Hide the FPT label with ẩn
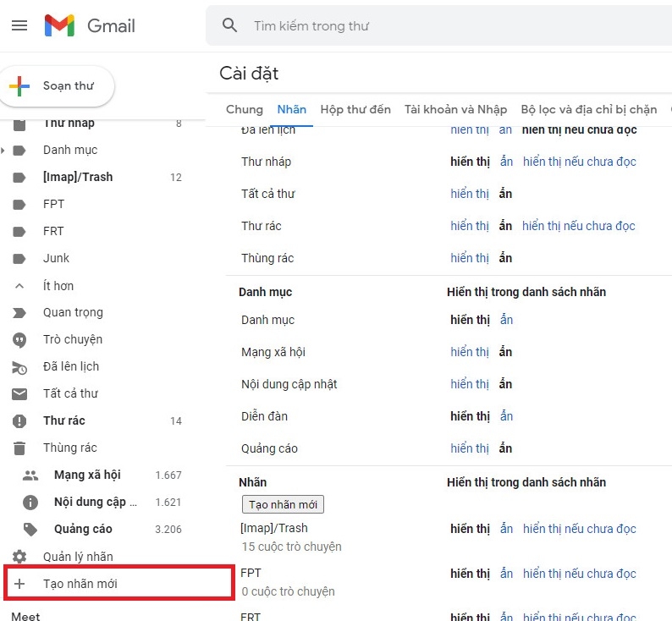This screenshot has height=621, width=672. (x=506, y=574)
